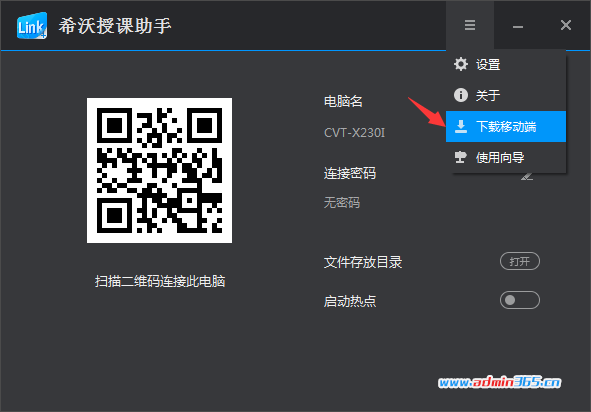Toggle the 启动热点 switch
Viewport: 591px width, 412px height.
point(520,300)
